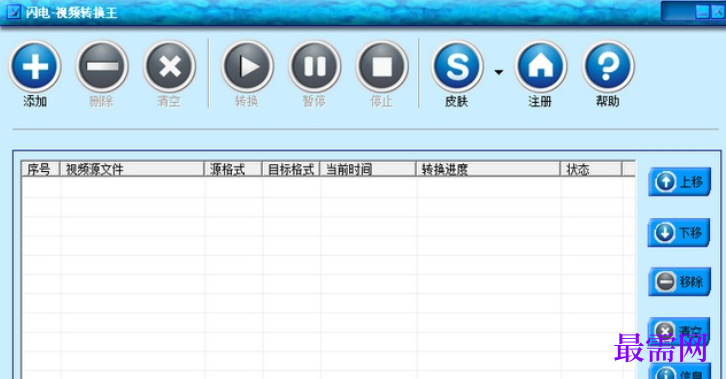Viewport: 726px width, 379px height.
Task: Click the blue plus 添加 (Add) icon
Action: tap(35, 67)
